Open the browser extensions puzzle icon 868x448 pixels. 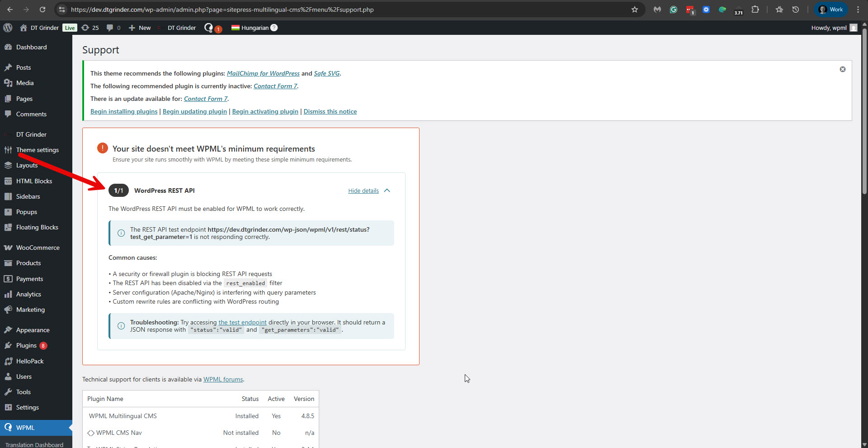point(755,10)
